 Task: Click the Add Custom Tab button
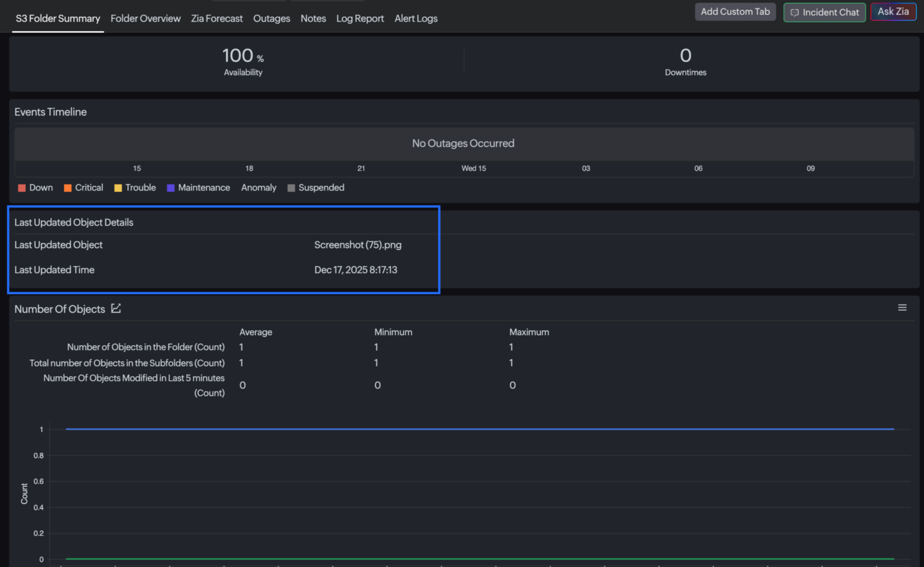tap(735, 12)
